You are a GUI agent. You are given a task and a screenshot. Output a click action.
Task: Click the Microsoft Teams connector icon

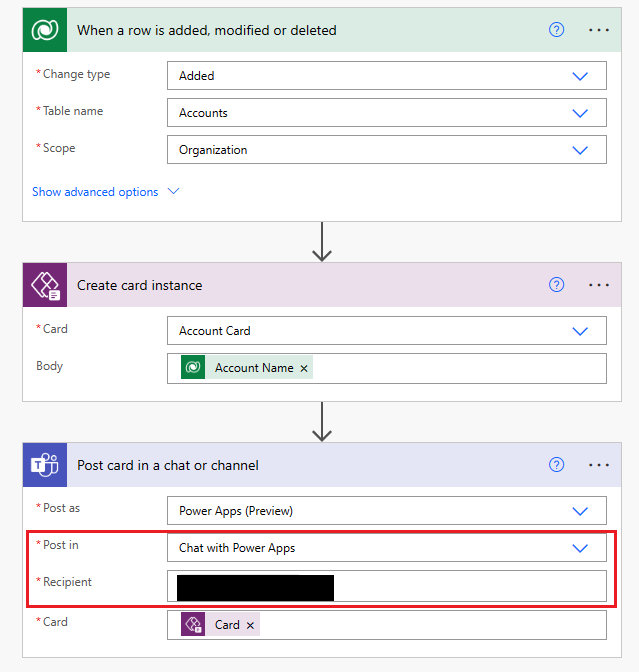45,465
